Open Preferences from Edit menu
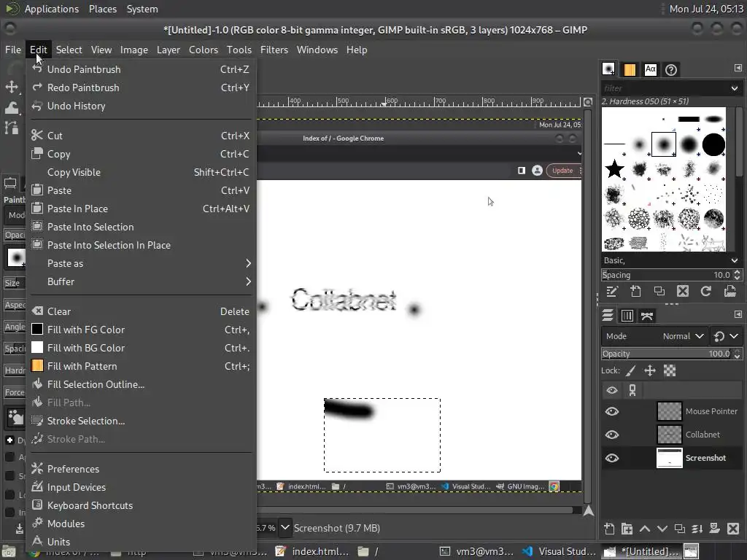Viewport: 747px width, 560px height. point(141,469)
